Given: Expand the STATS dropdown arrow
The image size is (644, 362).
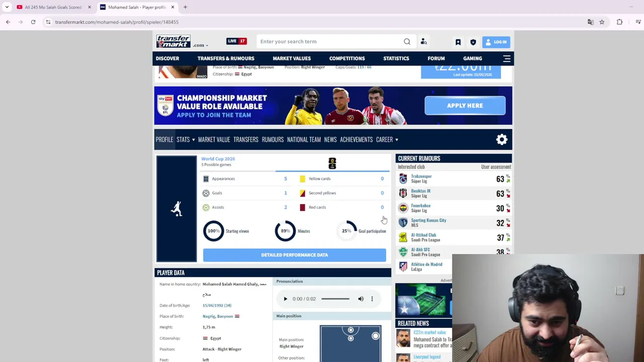Looking at the screenshot, I should pyautogui.click(x=193, y=140).
